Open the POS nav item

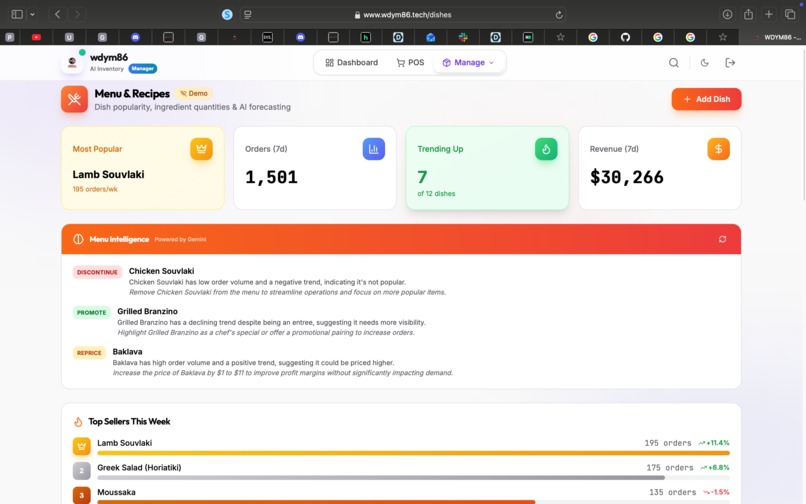click(x=410, y=62)
